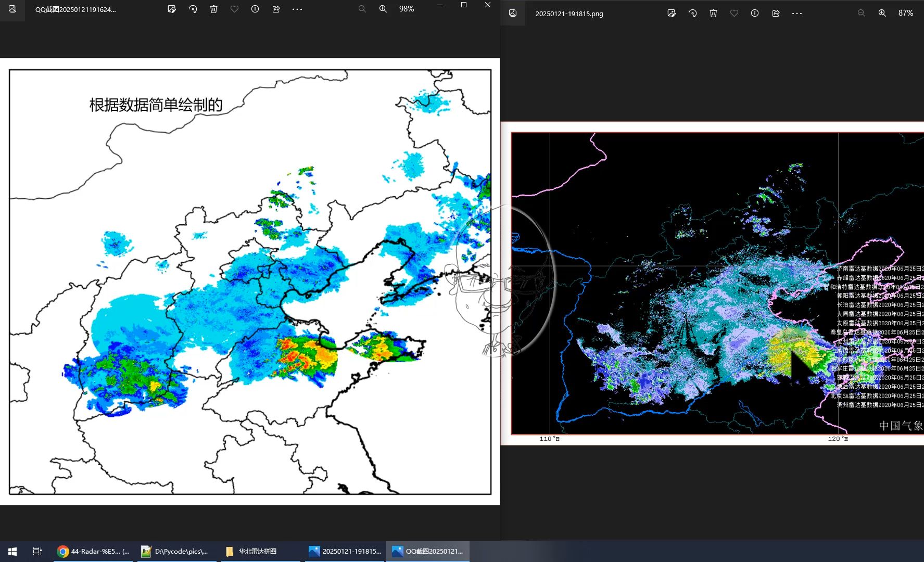
Task: Share the image from left Photos window
Action: [x=276, y=9]
